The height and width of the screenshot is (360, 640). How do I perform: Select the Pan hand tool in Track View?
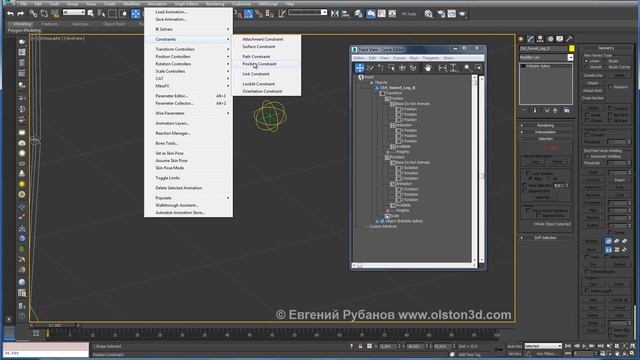click(x=427, y=68)
